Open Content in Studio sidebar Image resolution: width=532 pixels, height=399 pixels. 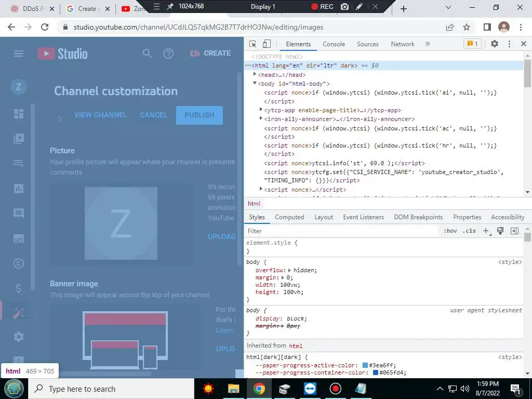click(19, 138)
